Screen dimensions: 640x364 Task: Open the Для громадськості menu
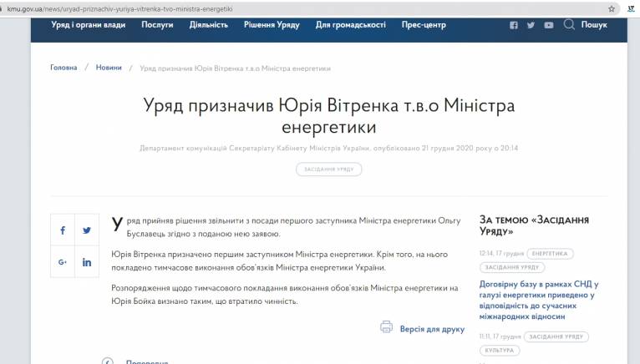(351, 25)
